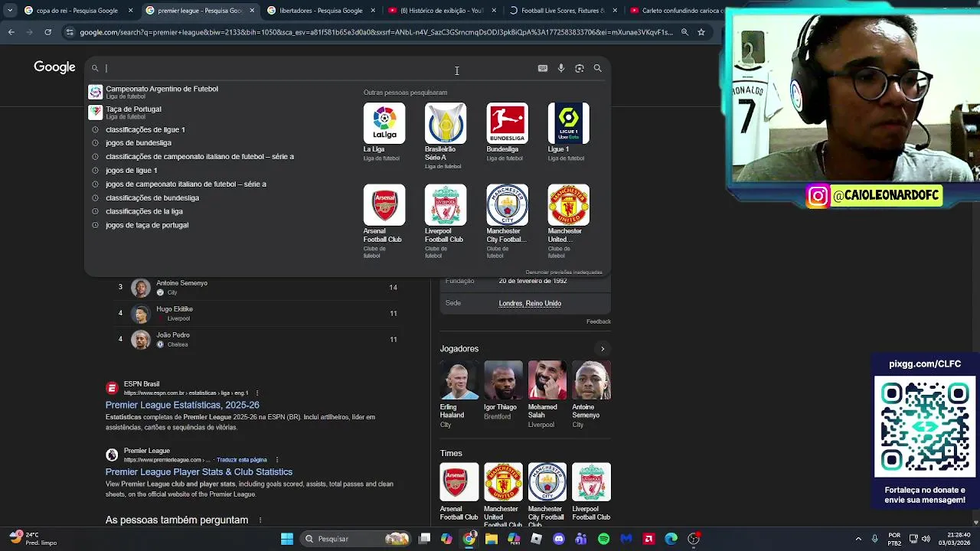Go back with browser back arrow
The image size is (980, 551).
point(11,32)
